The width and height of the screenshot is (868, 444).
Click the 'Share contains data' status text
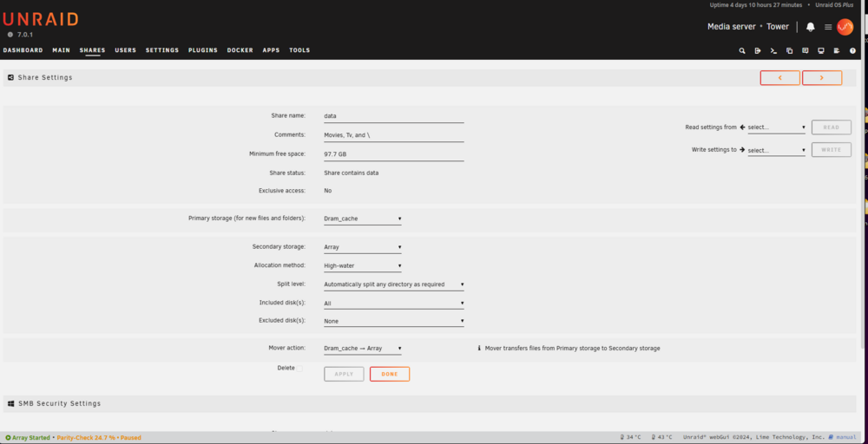pyautogui.click(x=351, y=173)
